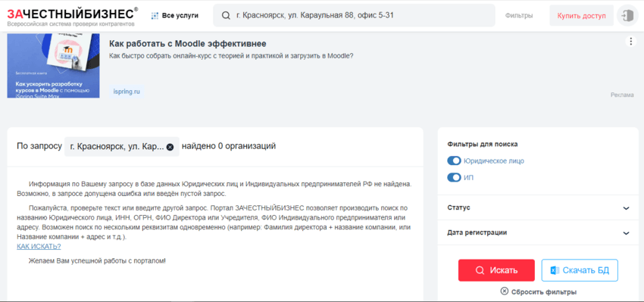Screen dimensions: 644x302
Task: Open the ad's three-dot options menu
Action: (x=630, y=42)
